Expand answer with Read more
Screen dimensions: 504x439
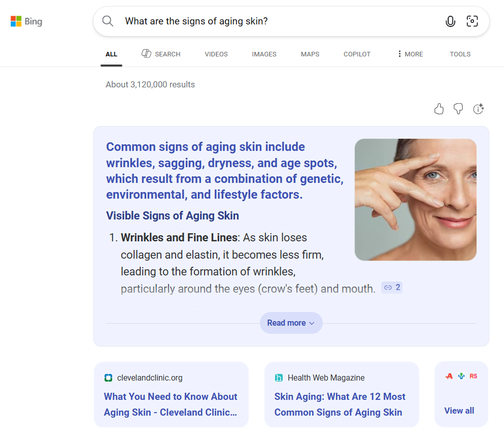coord(291,323)
